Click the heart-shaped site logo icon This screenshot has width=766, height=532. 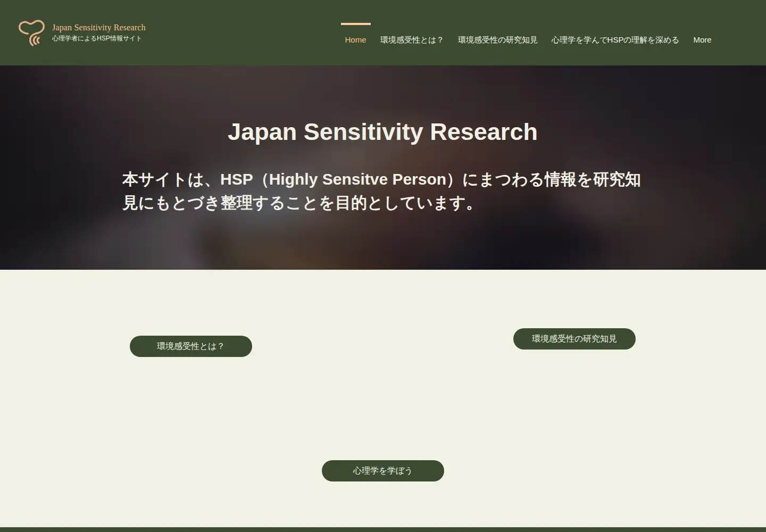click(x=31, y=33)
